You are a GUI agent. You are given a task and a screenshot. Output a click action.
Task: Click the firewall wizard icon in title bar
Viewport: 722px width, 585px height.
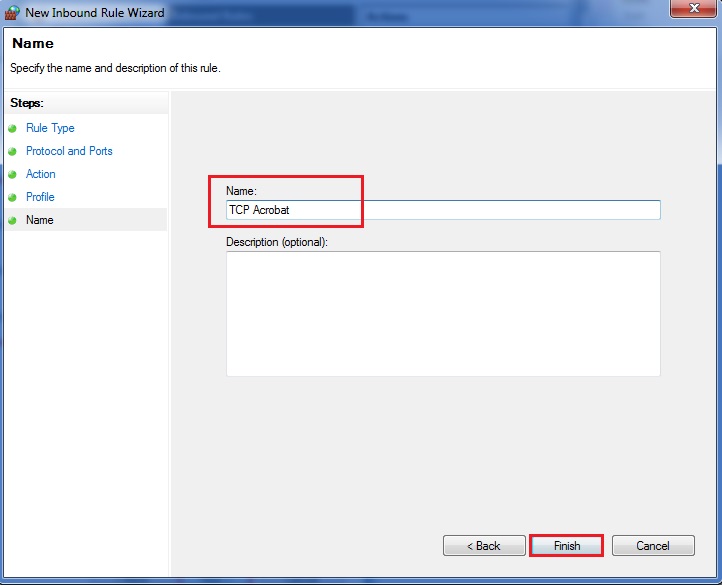click(x=12, y=13)
